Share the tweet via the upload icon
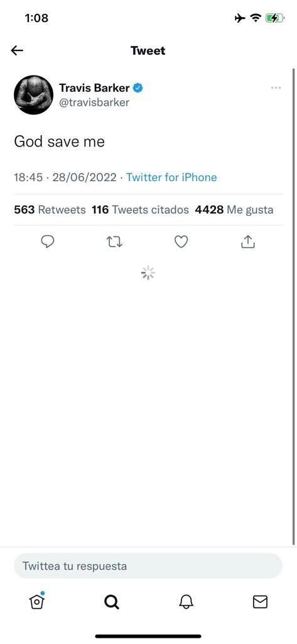 click(x=247, y=242)
